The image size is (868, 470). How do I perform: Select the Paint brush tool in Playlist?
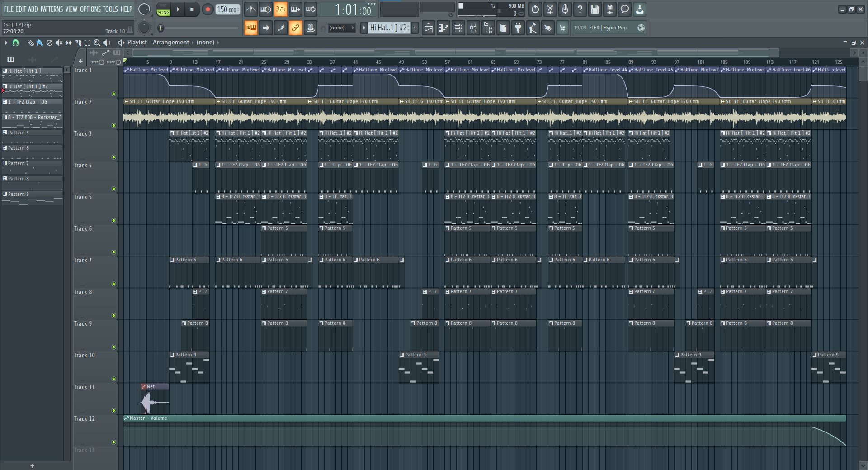click(40, 43)
